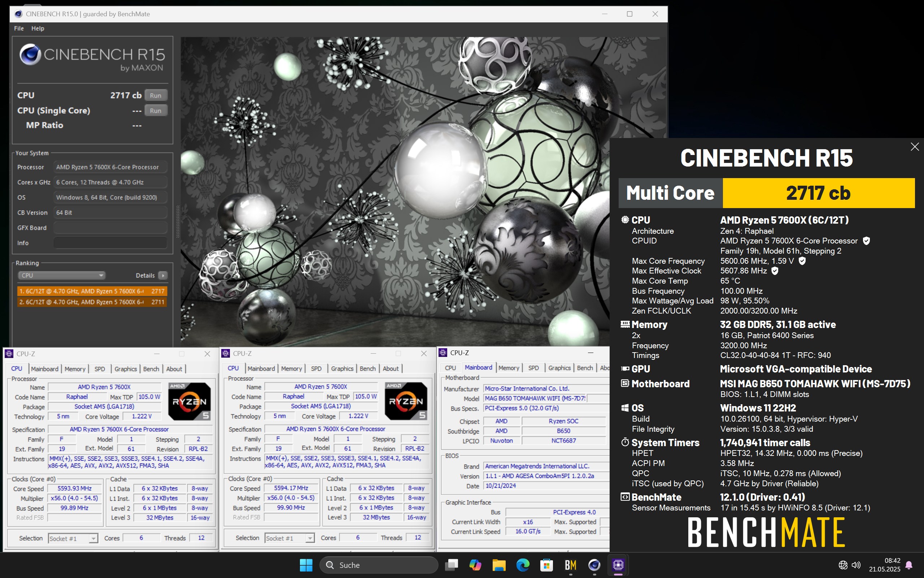Open Mainboard tab in 5593.93 MHz CPU-Z window
This screenshot has width=924, height=578.
(x=45, y=369)
